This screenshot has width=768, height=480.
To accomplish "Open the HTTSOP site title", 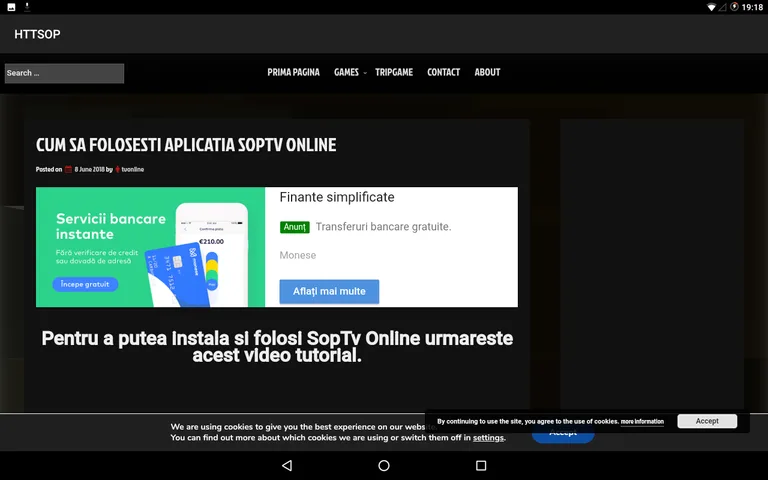I will (x=37, y=34).
